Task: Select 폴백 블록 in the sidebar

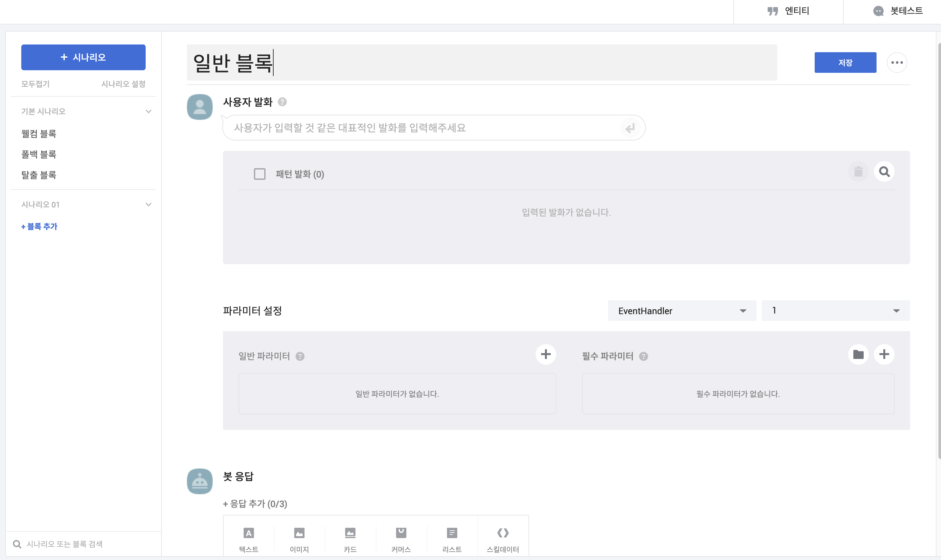Action: (x=39, y=154)
